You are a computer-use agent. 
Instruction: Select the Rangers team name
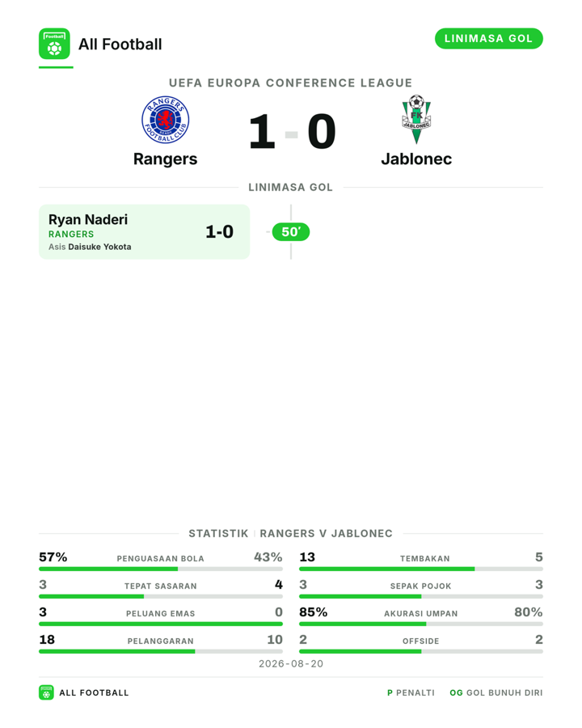[165, 159]
